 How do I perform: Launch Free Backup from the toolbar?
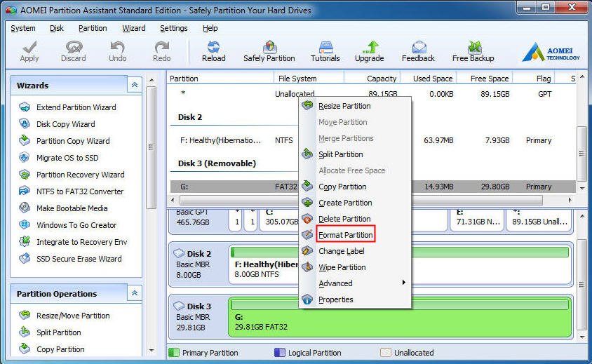[x=473, y=51]
